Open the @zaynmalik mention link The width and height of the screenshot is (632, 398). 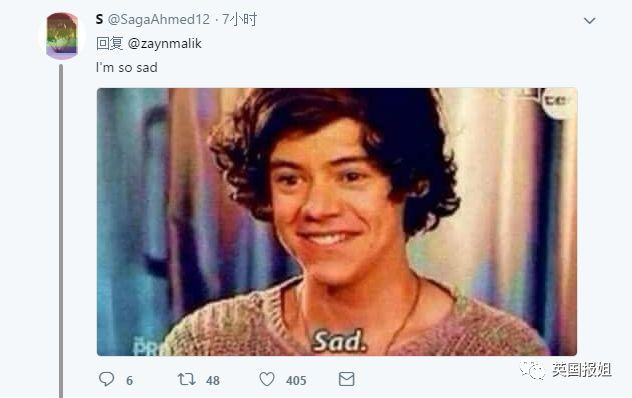(x=164, y=44)
